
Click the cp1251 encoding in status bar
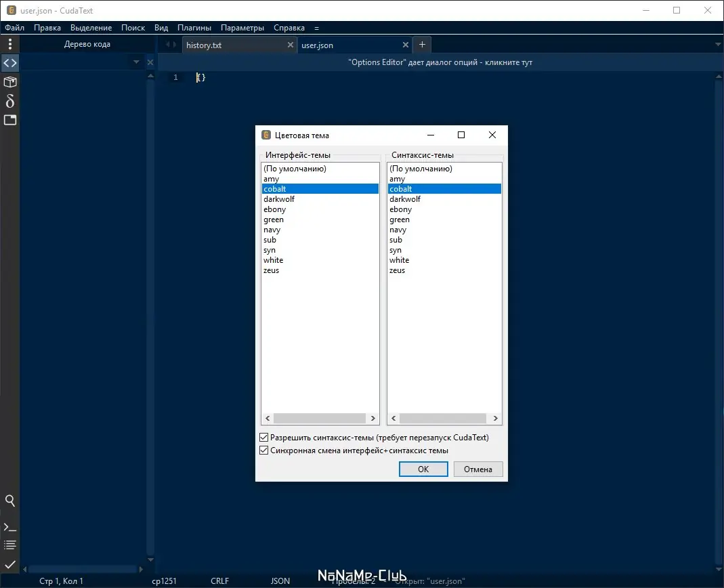(x=164, y=581)
